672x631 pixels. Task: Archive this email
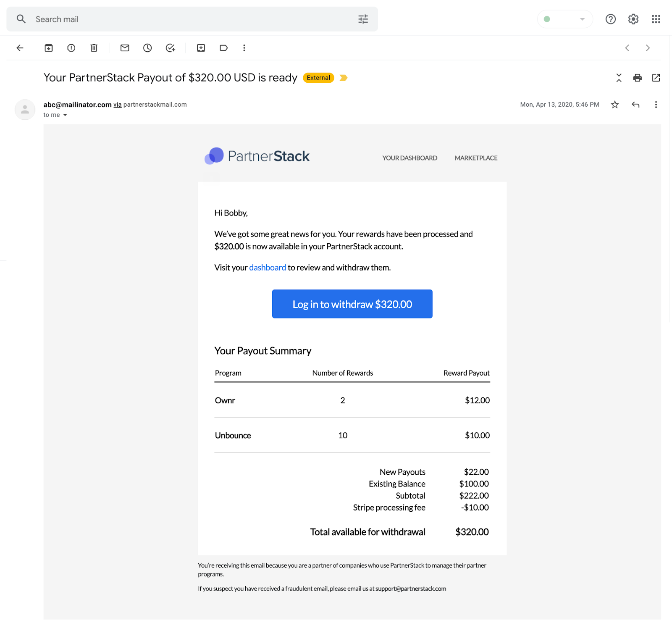(49, 48)
